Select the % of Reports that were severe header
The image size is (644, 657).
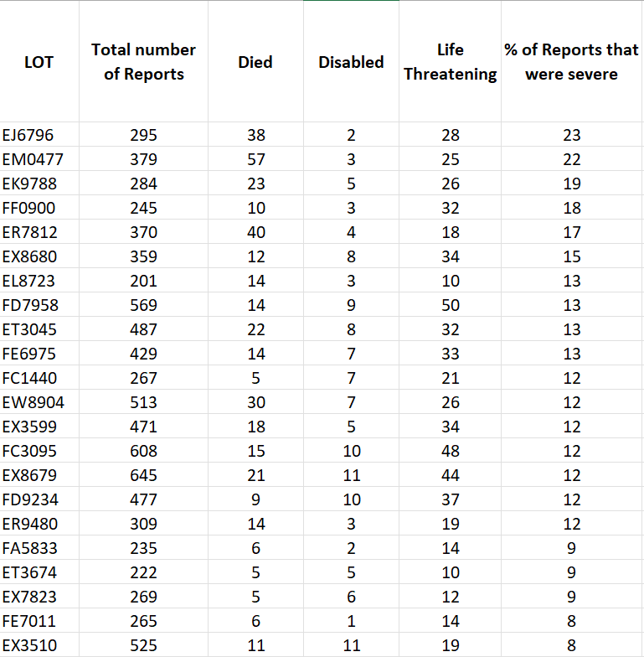571,62
